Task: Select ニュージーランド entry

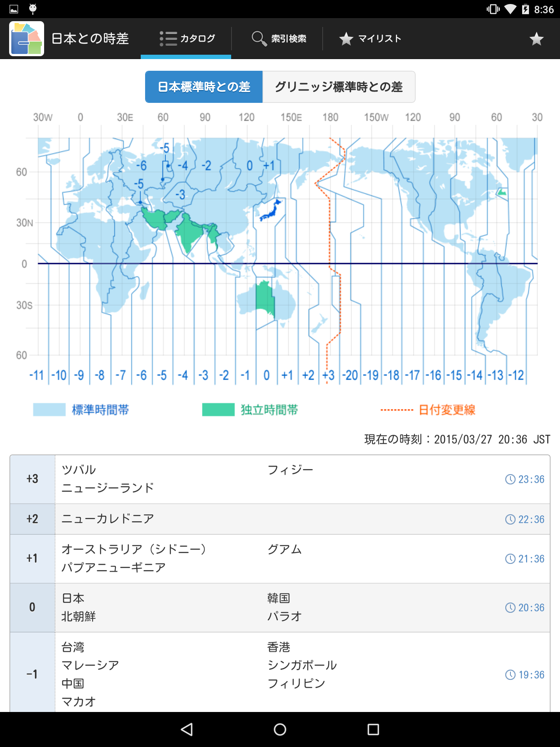Action: tap(108, 488)
